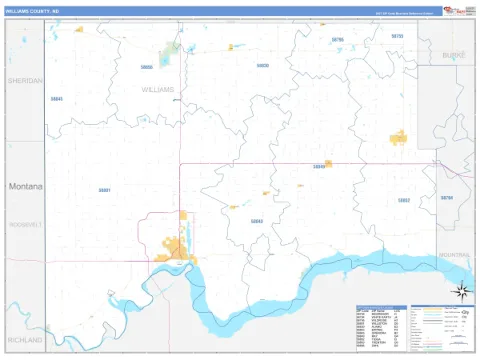Click ZIP code label 58849

[x=319, y=166]
